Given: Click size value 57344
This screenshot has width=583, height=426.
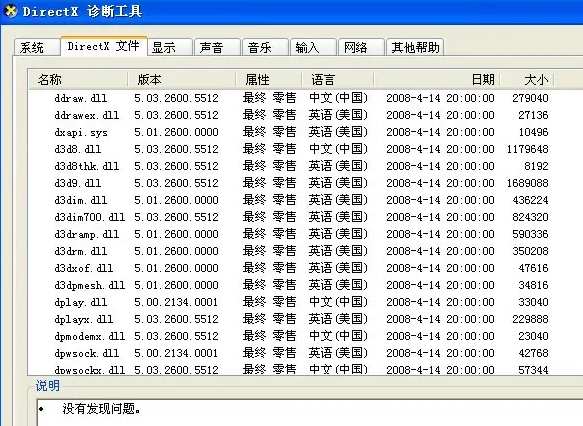Looking at the screenshot, I should click(533, 370).
